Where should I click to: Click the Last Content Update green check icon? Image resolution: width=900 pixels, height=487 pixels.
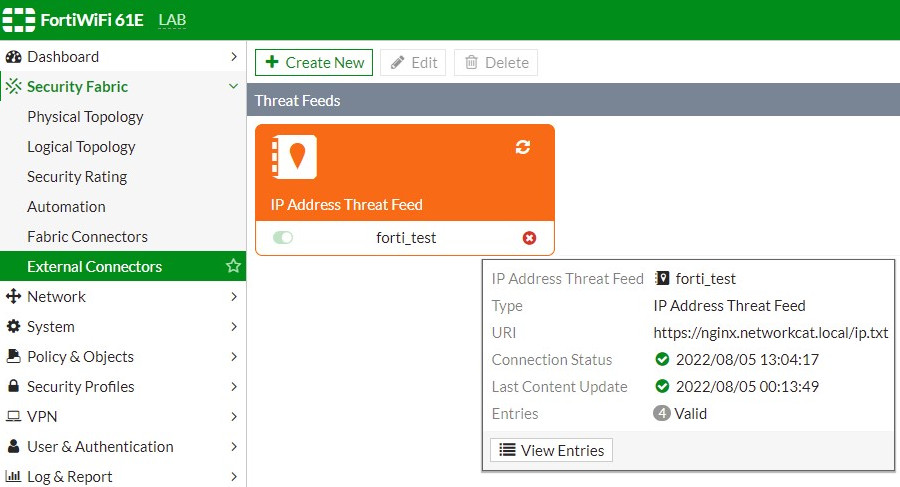pyautogui.click(x=662, y=386)
